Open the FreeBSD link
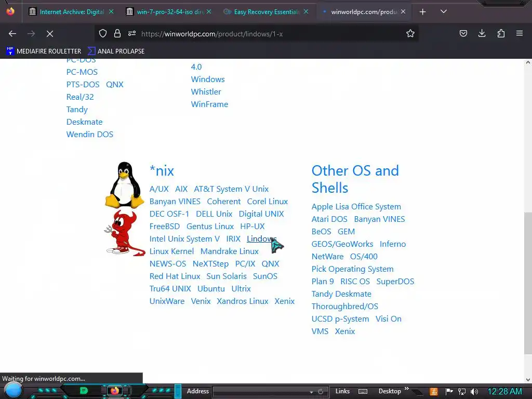 pyautogui.click(x=165, y=227)
